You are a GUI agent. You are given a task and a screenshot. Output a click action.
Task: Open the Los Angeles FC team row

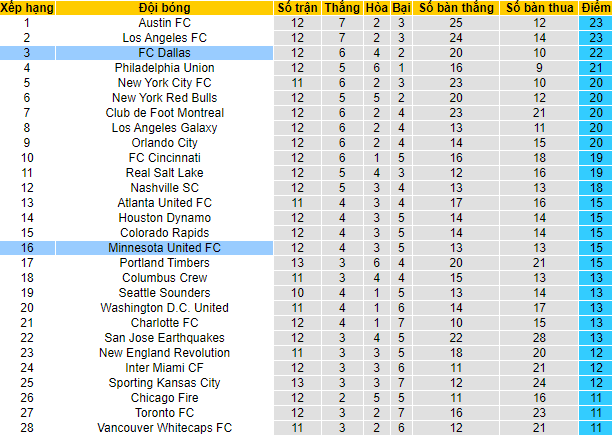tap(164, 37)
